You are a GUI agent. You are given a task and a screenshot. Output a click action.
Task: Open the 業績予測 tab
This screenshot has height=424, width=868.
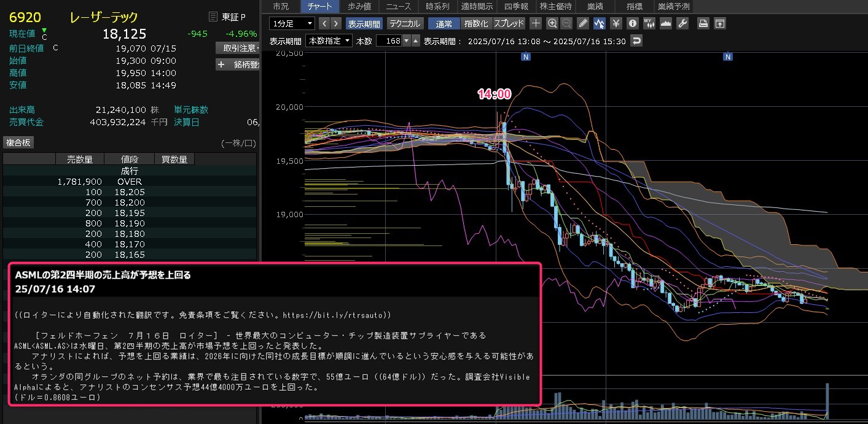pyautogui.click(x=673, y=7)
